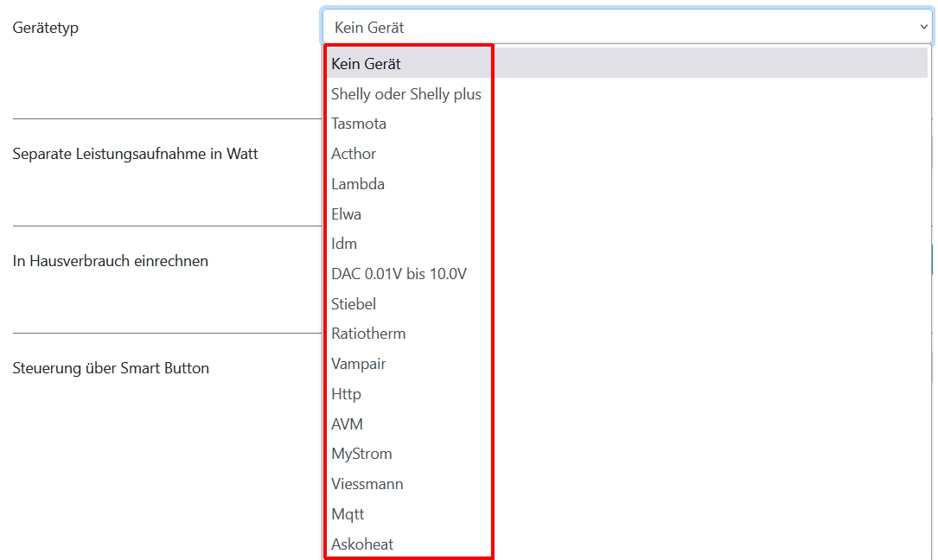
Task: Select Tasmota device type
Action: [x=627, y=124]
